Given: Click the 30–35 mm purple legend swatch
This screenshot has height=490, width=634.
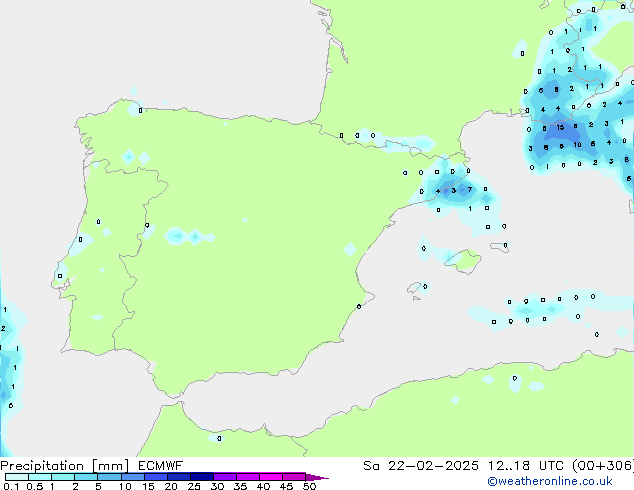Looking at the screenshot, I should pos(225,477).
